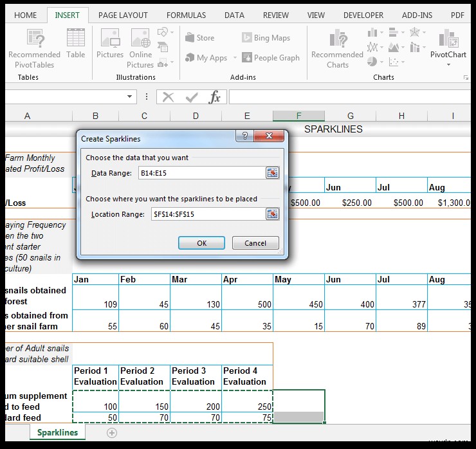Cancel the Create Sparklines dialog

click(x=255, y=243)
